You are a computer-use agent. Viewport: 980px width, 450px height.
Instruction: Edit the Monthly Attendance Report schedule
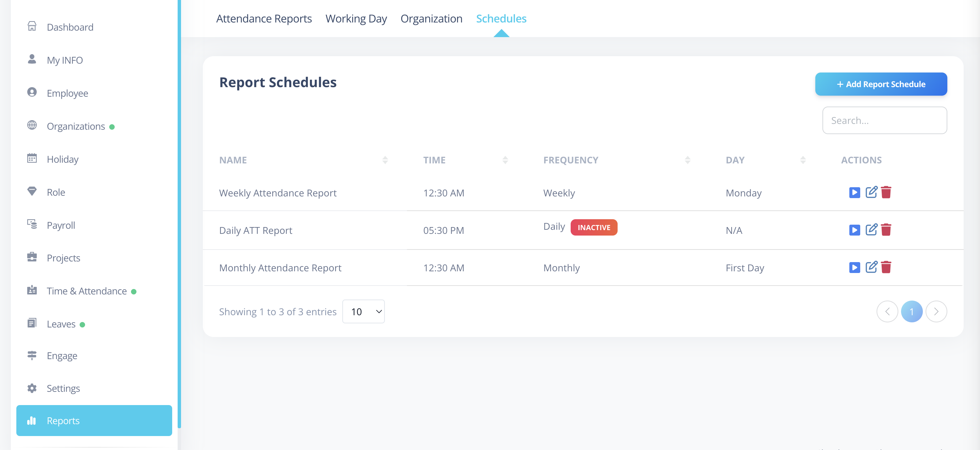point(871,267)
